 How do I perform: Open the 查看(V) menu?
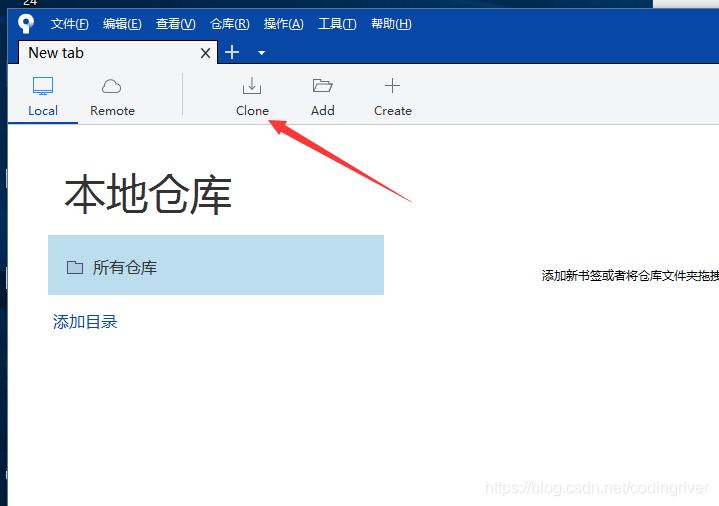tap(176, 24)
